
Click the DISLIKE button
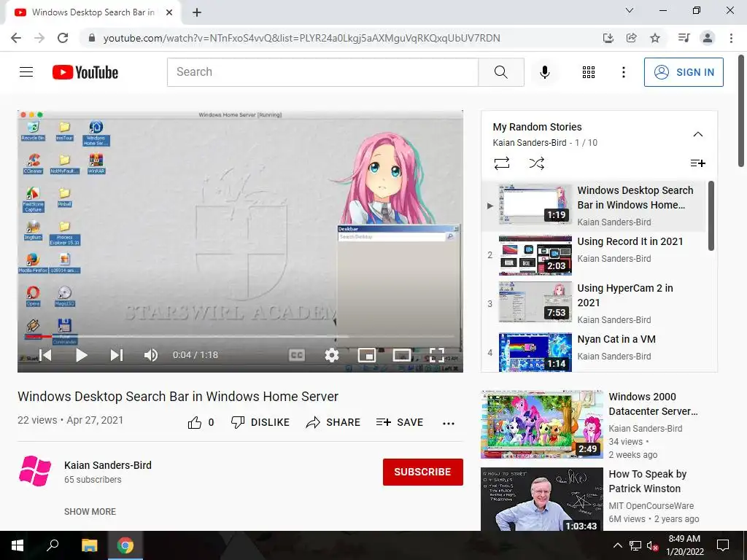[260, 422]
